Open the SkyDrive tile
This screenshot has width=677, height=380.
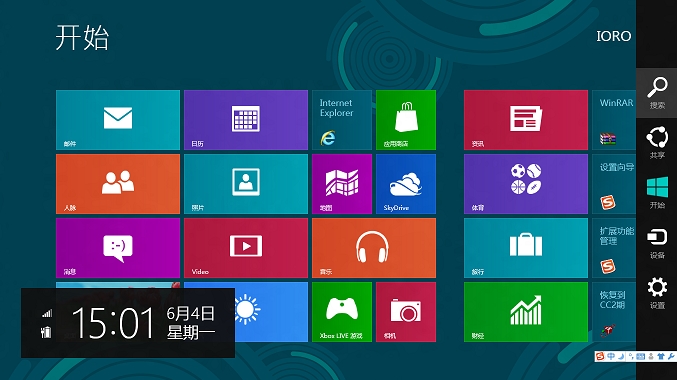pyautogui.click(x=406, y=184)
